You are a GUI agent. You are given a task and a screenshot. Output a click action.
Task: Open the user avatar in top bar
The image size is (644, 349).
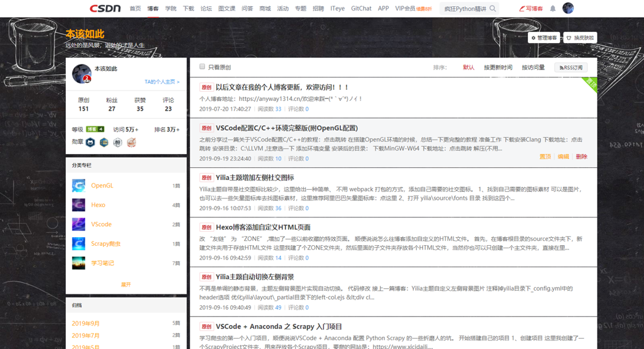(568, 8)
